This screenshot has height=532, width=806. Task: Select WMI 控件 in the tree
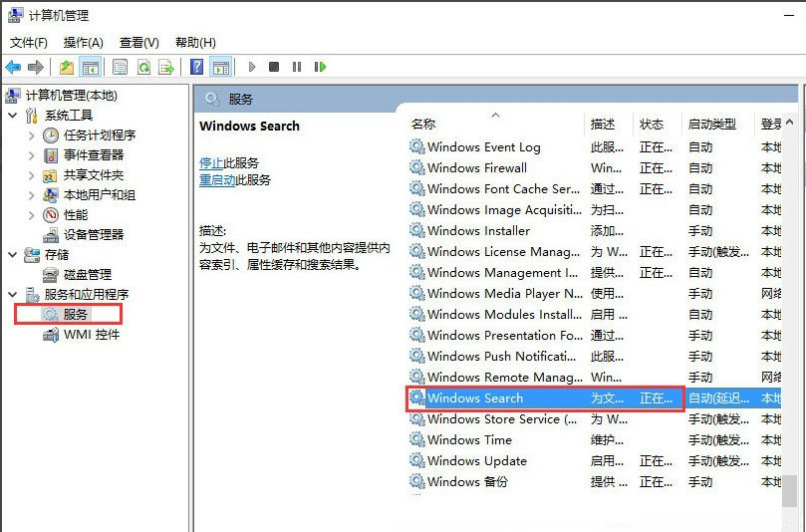coord(92,335)
